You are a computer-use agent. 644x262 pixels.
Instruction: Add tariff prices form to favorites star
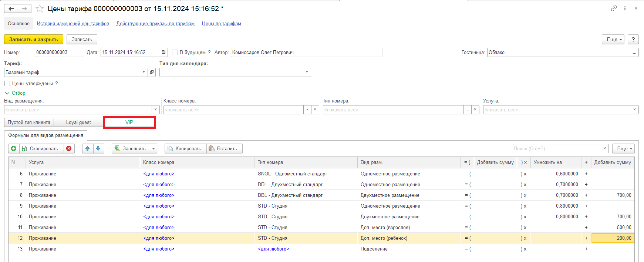pyautogui.click(x=40, y=9)
